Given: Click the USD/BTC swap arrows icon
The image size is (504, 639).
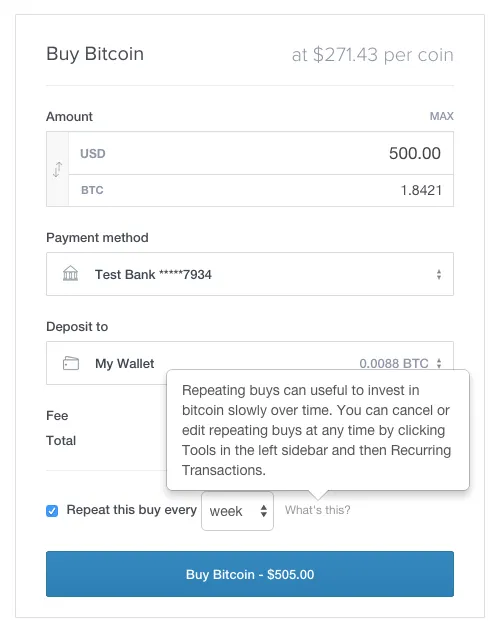Looking at the screenshot, I should [x=57, y=169].
